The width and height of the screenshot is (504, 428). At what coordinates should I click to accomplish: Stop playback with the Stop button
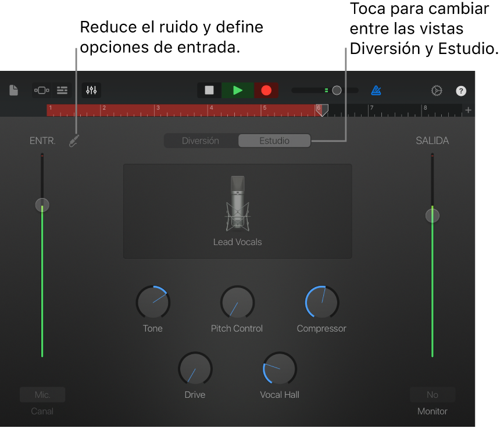click(209, 90)
